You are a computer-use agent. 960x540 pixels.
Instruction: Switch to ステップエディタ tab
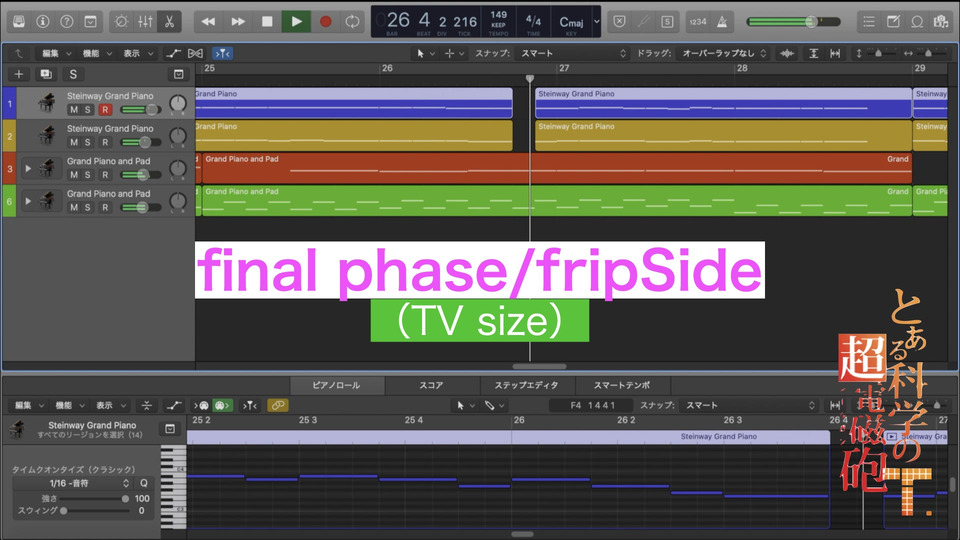point(527,385)
